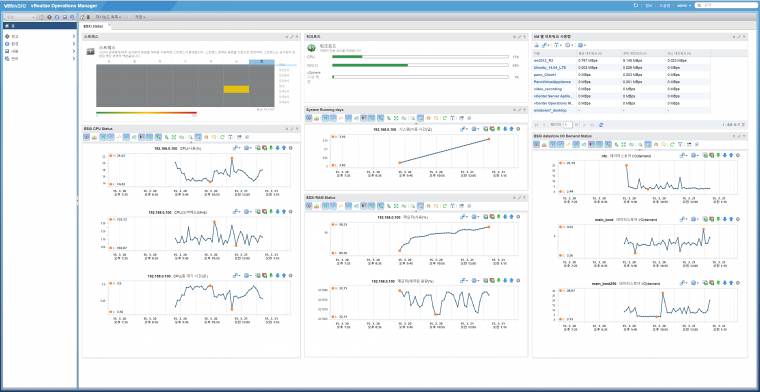
Task: Open the windows7_desktop VM link
Action: pos(549,110)
